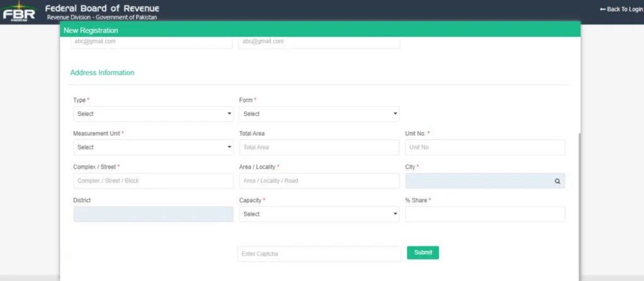644x281 pixels.
Task: Click the City lookup field
Action: pyautogui.click(x=485, y=181)
